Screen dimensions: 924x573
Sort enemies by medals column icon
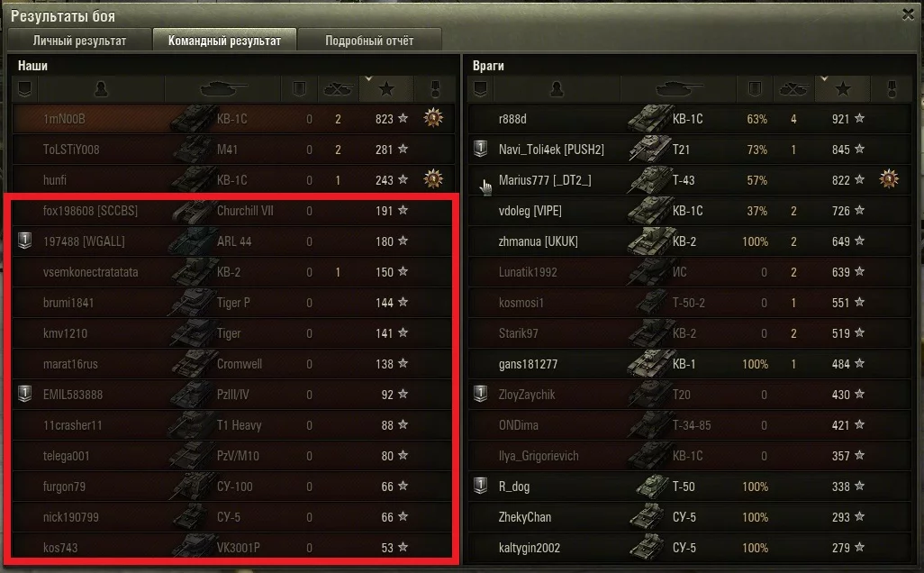click(x=892, y=89)
